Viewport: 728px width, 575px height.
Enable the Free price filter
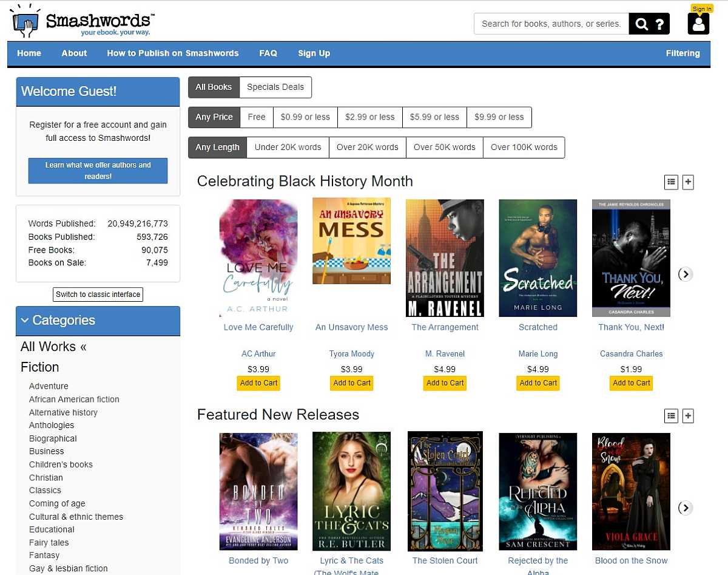click(x=256, y=117)
